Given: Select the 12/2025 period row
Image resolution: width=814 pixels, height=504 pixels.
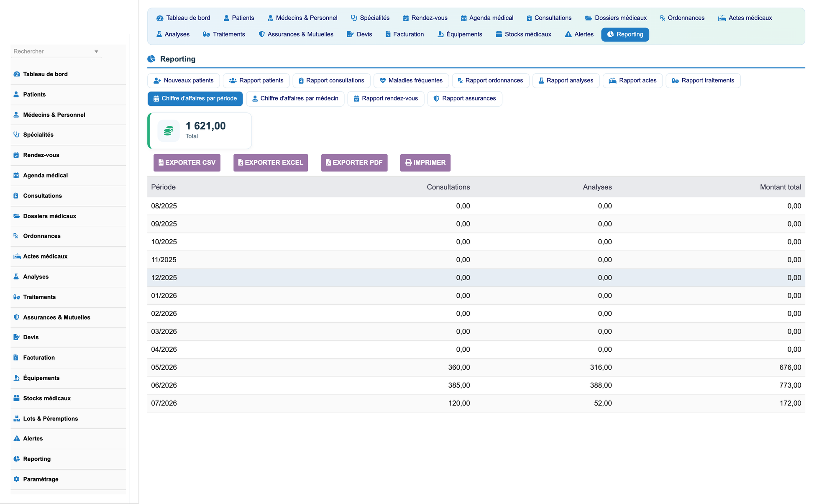Looking at the screenshot, I should point(476,278).
